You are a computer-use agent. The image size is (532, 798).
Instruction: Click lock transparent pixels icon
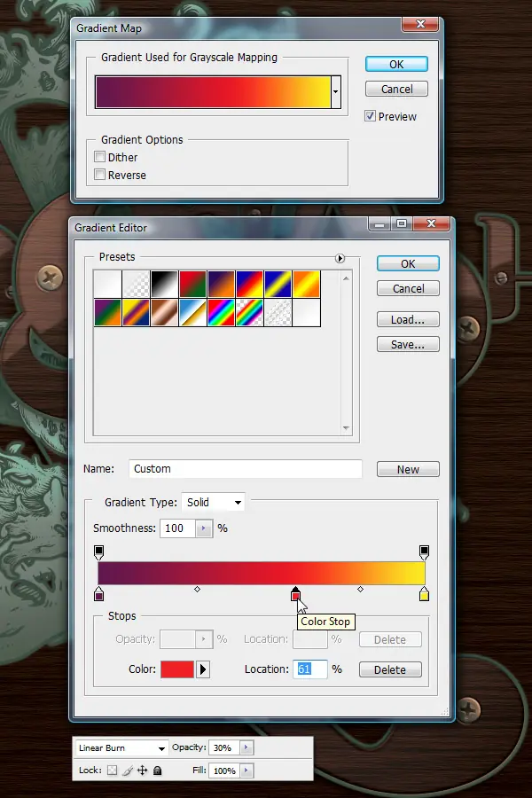112,770
